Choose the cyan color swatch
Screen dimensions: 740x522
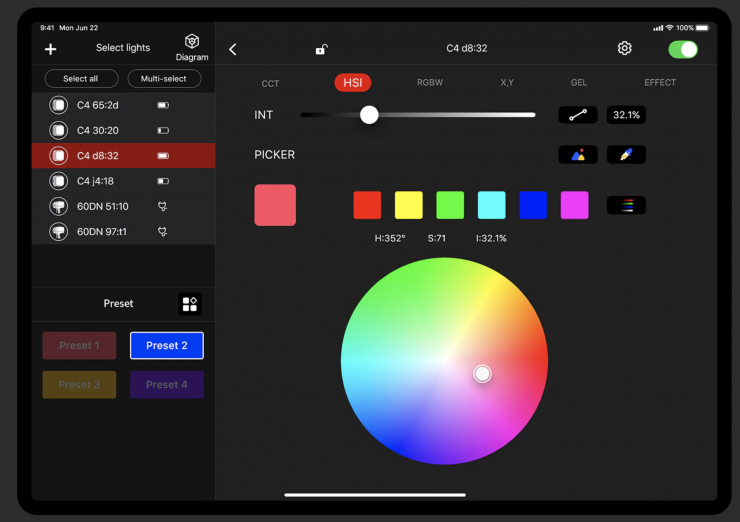click(x=491, y=205)
